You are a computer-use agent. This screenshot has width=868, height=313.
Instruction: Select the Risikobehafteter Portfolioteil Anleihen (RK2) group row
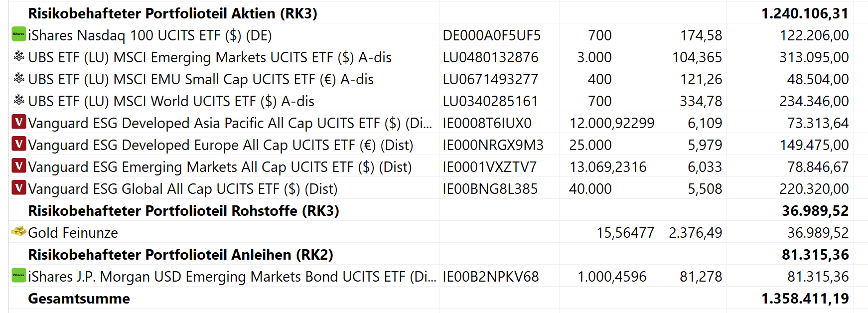[x=180, y=255]
